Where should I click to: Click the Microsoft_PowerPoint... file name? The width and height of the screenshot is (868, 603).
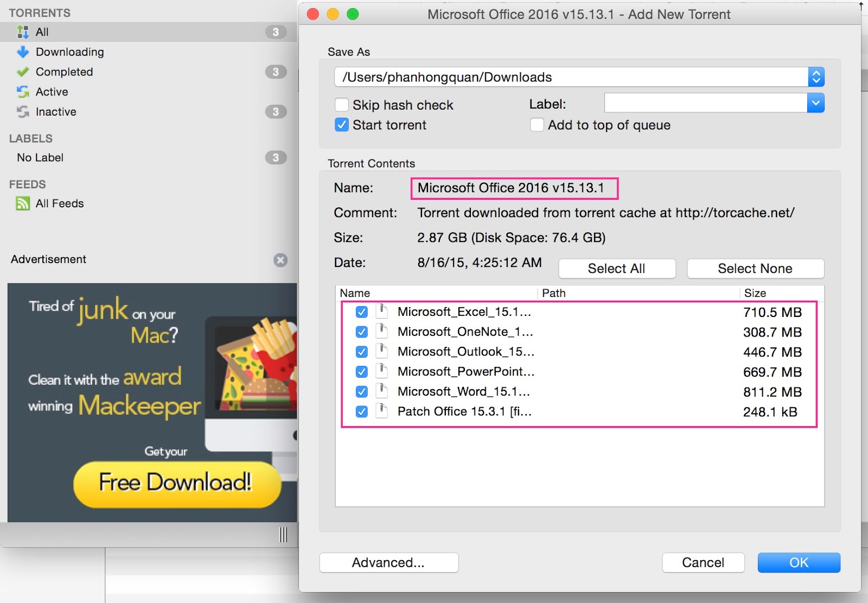466,372
